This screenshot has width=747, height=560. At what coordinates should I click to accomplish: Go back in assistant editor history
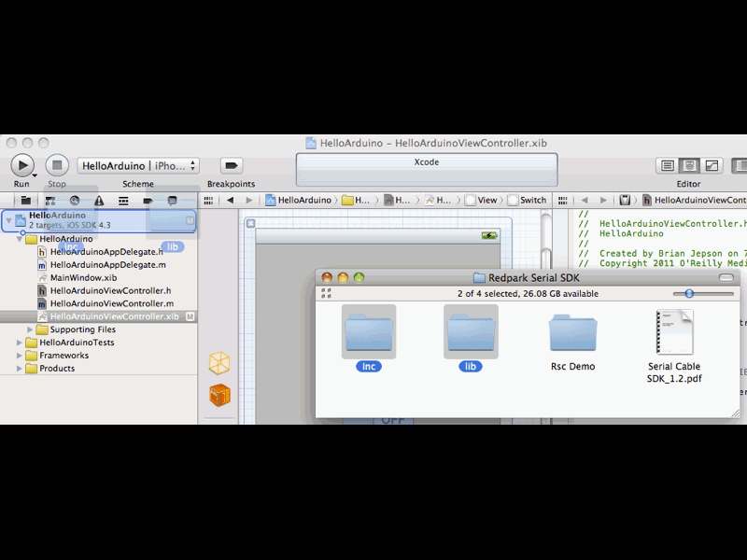[x=585, y=201]
